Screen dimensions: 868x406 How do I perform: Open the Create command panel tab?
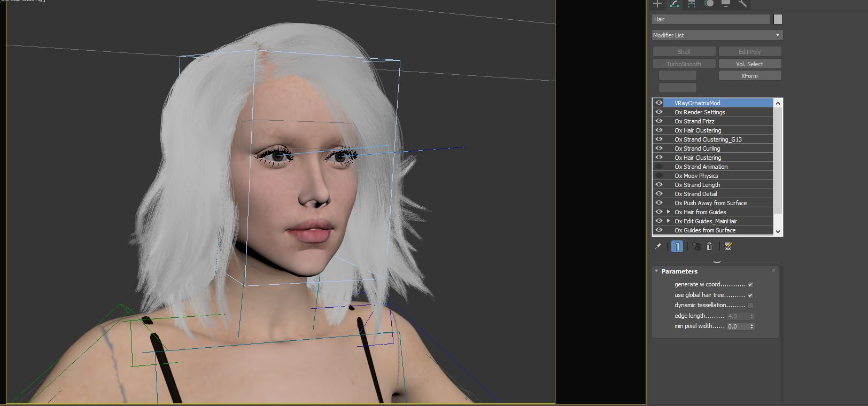pyautogui.click(x=657, y=4)
